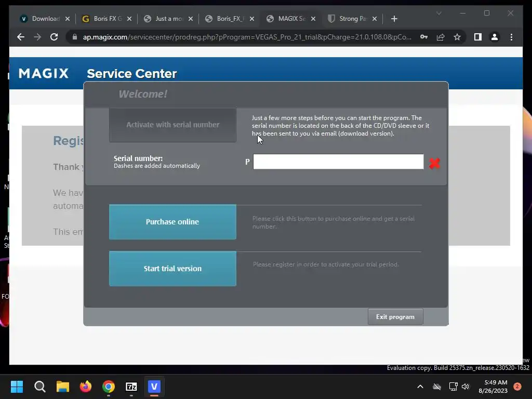Bookmark this page with star icon

457,37
